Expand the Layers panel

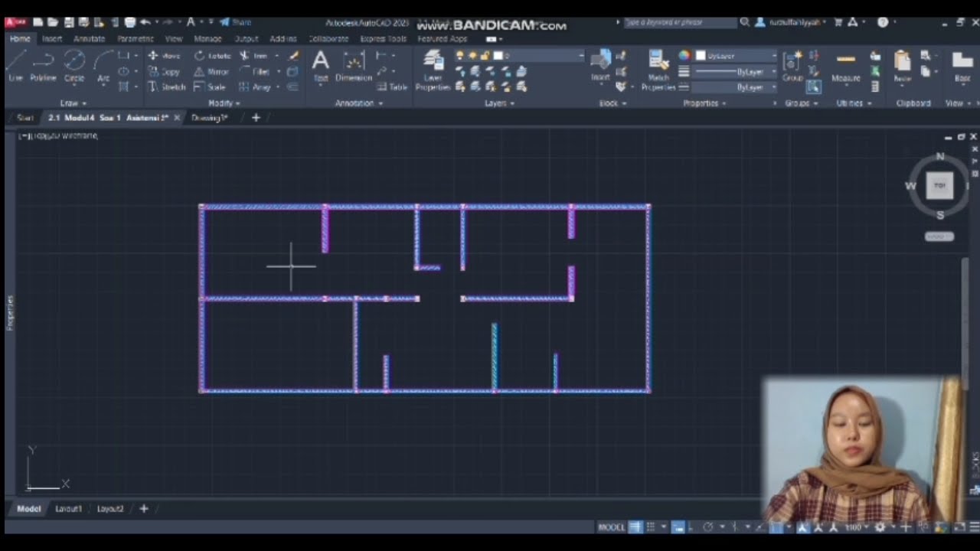tap(499, 103)
